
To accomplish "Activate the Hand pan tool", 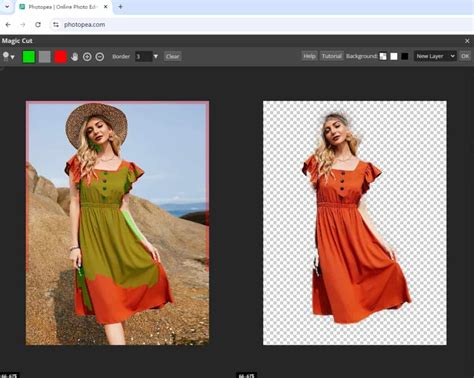I will pos(75,57).
